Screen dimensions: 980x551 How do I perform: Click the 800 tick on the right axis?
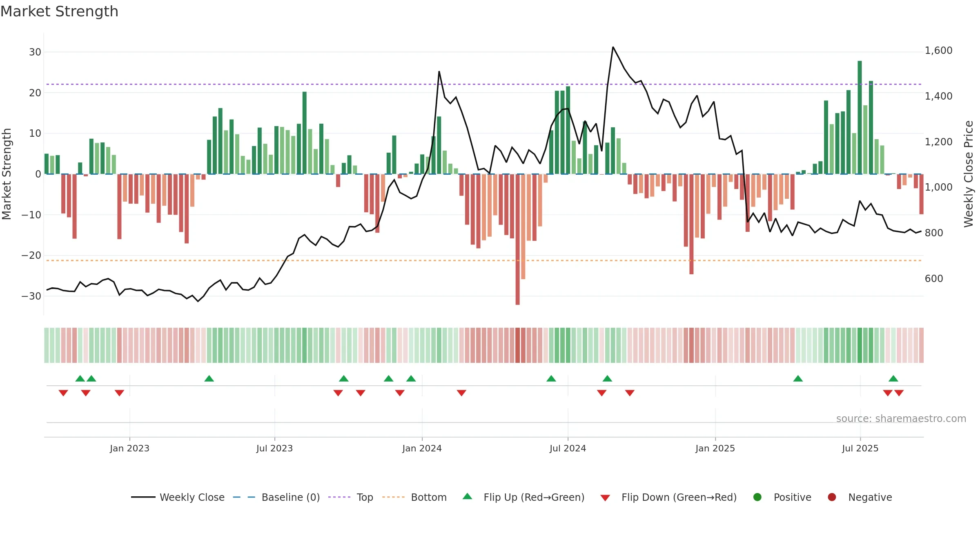pos(934,233)
